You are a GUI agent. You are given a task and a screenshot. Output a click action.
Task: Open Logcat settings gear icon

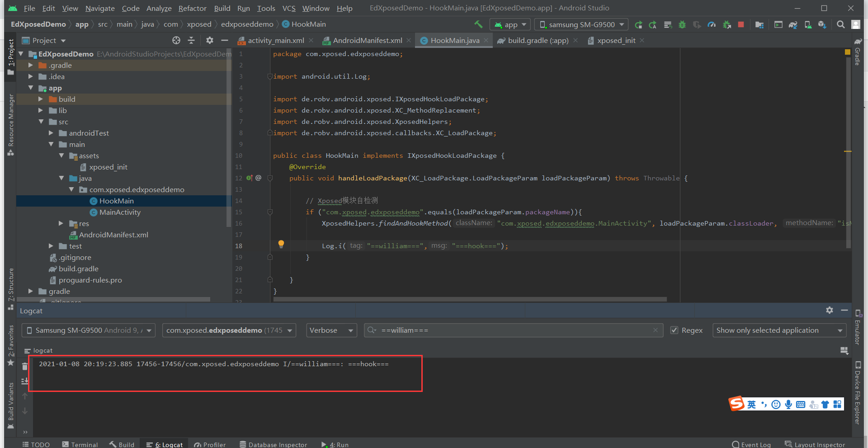click(x=830, y=311)
